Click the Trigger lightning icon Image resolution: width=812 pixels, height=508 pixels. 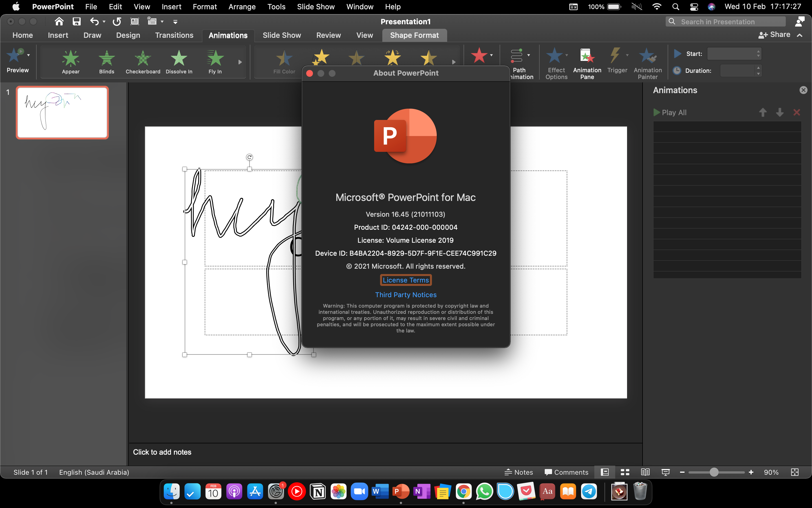click(x=615, y=55)
